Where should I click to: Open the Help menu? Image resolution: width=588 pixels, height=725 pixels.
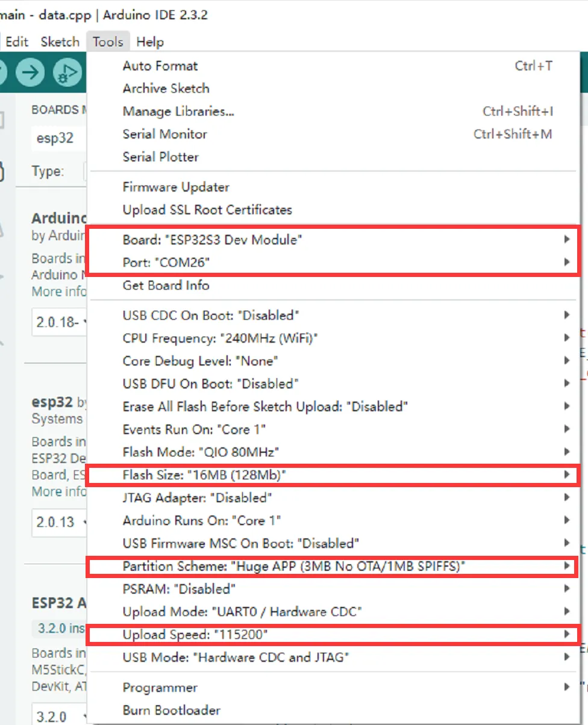(150, 42)
